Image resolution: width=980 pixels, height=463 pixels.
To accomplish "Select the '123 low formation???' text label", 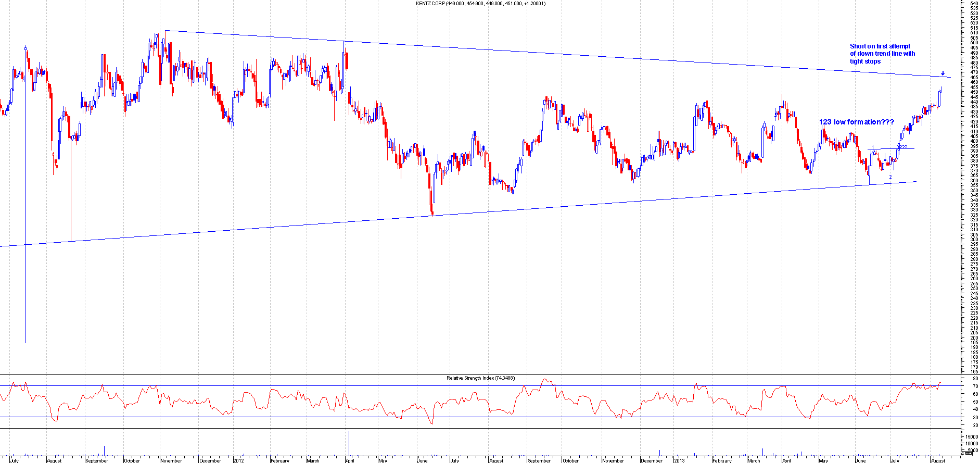I will tap(856, 122).
